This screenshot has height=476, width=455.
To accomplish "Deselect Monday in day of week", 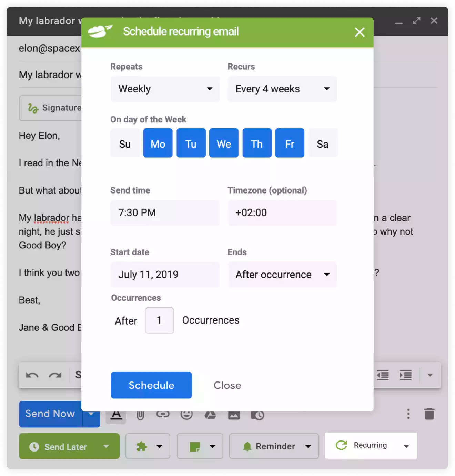I will point(158,143).
